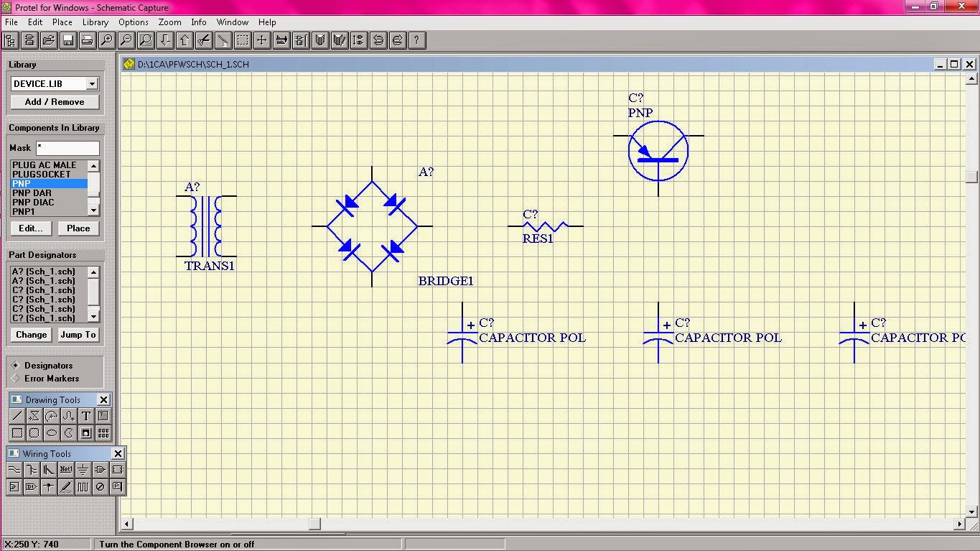Select the Line tool in Drawing Tools
This screenshot has width=980, height=551.
point(17,415)
